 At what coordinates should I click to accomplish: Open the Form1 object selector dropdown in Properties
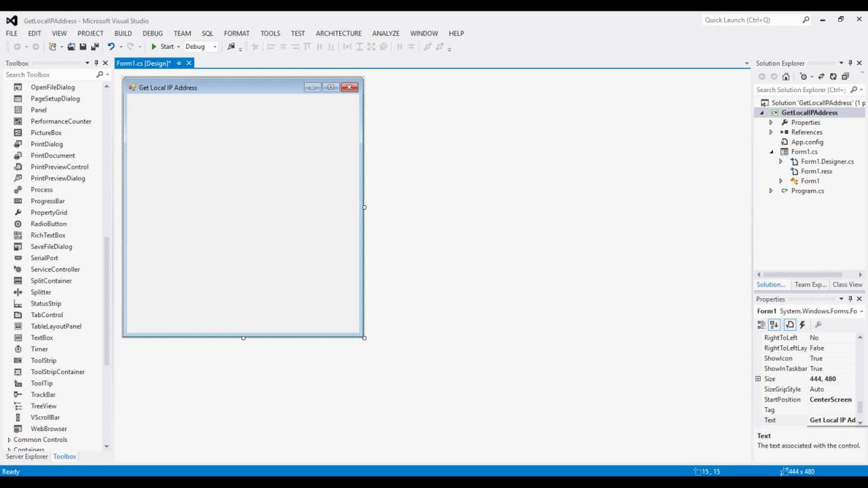coord(861,311)
